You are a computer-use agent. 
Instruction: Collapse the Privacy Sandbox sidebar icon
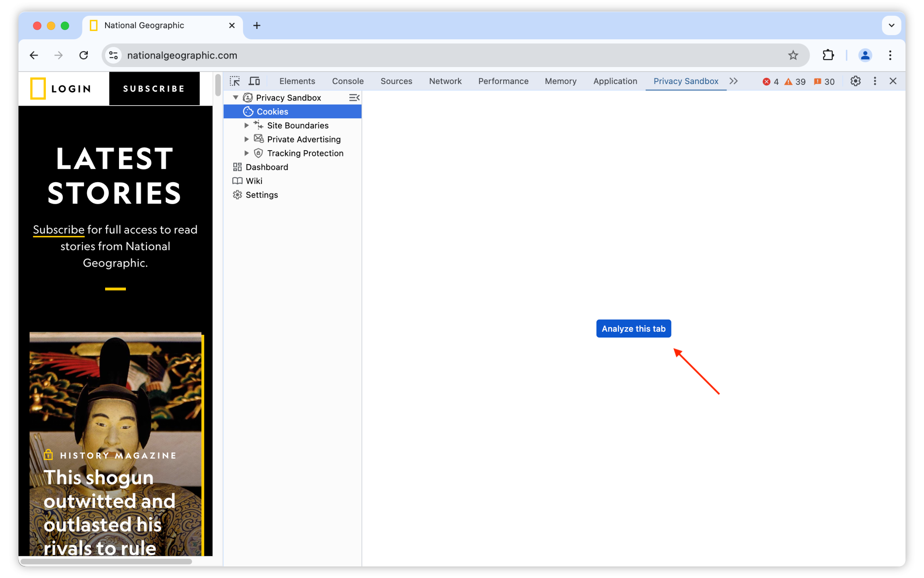[x=354, y=98]
